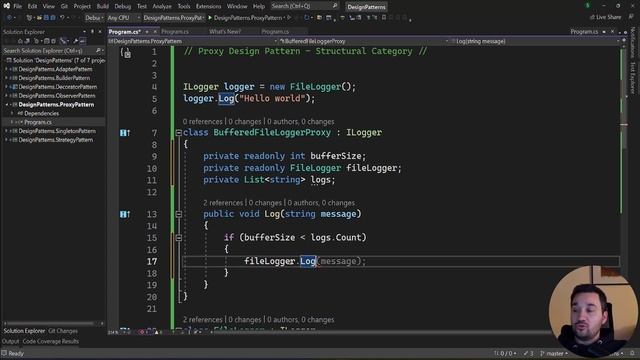Select DesignPatterns.SingletonPattern project
Screen dimensions: 640x360
(x=57, y=131)
